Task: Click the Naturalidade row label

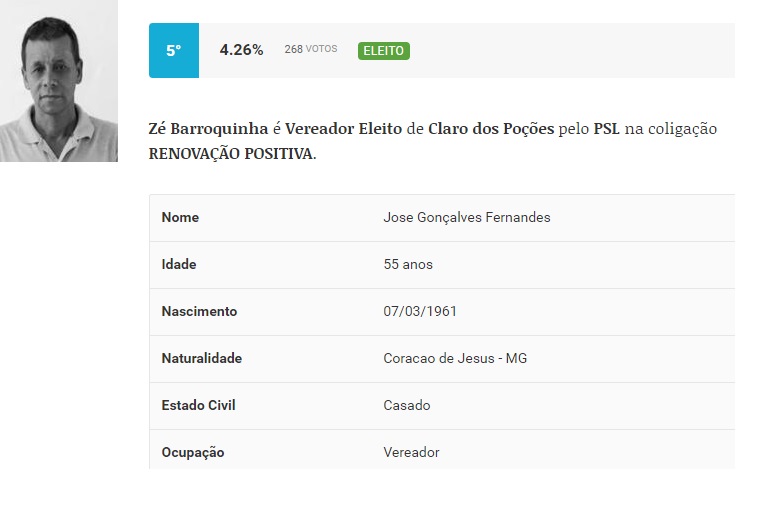Action: click(201, 358)
